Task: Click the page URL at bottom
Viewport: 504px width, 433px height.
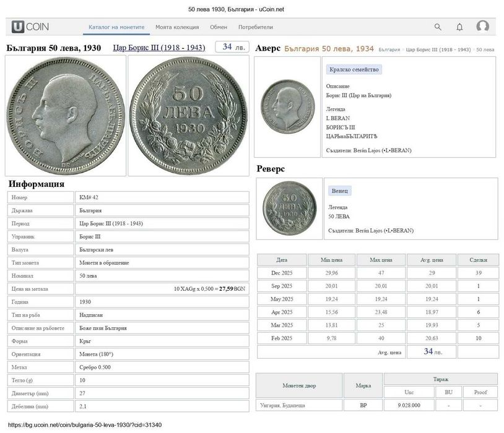Action: tap(85, 425)
